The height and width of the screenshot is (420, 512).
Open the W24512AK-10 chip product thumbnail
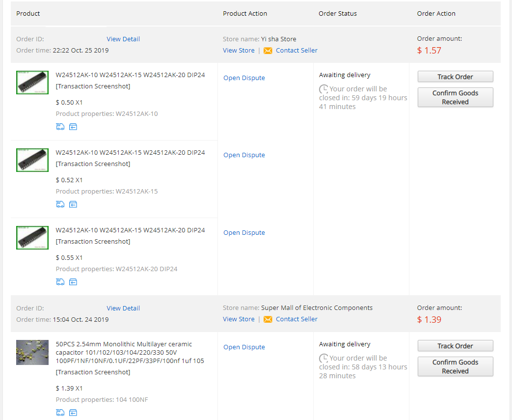click(x=32, y=83)
